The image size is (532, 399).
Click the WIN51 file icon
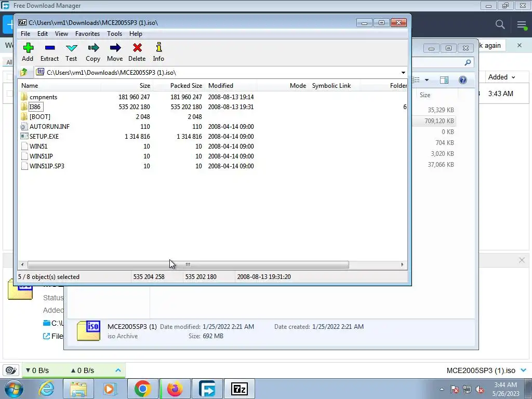click(24, 146)
